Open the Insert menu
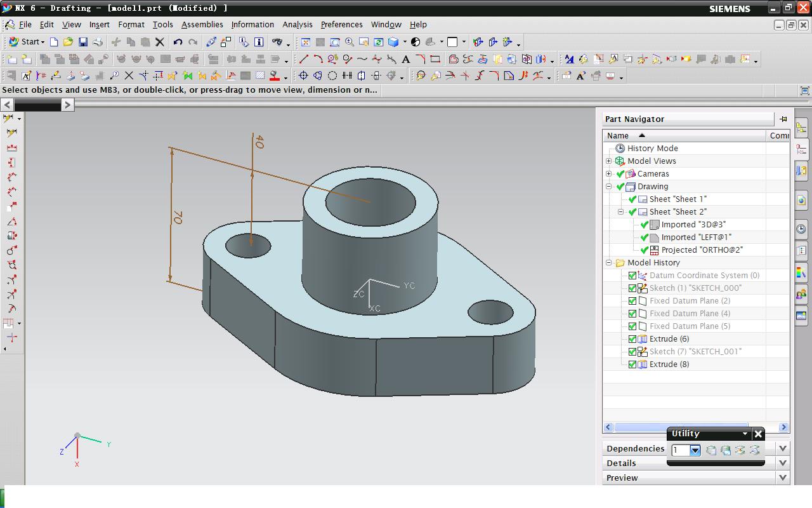The image size is (812, 508). (x=99, y=24)
